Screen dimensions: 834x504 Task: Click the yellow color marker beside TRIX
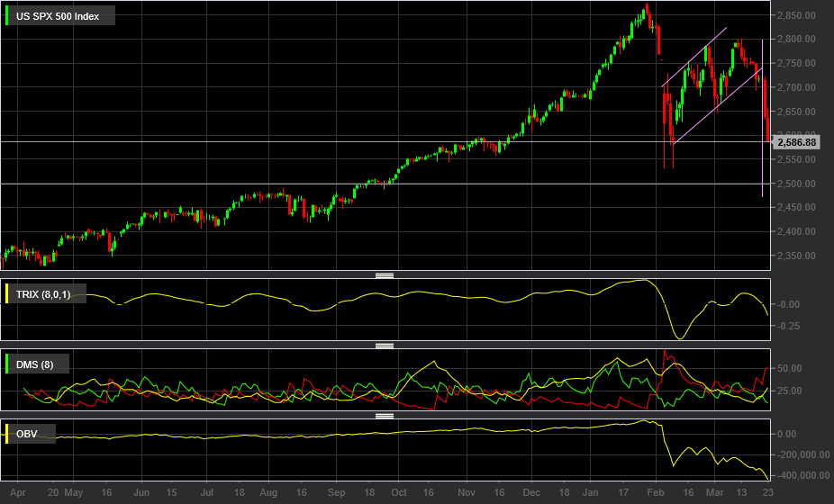7,293
